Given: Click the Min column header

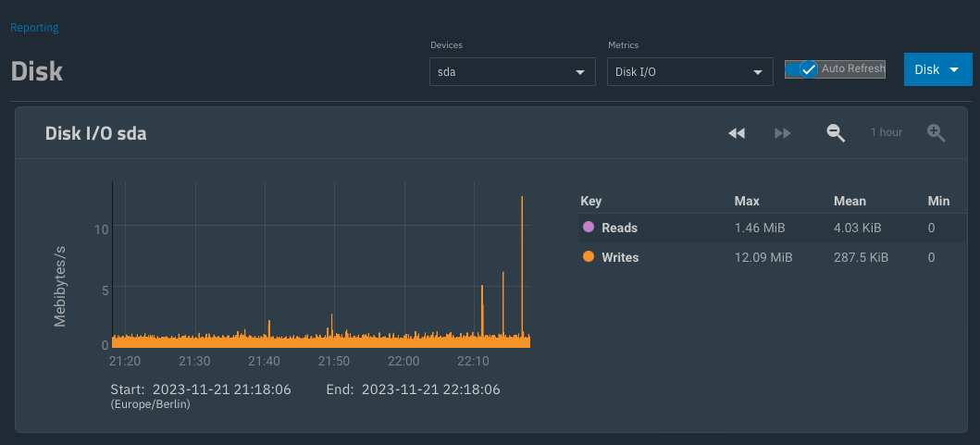Looking at the screenshot, I should pyautogui.click(x=938, y=202).
